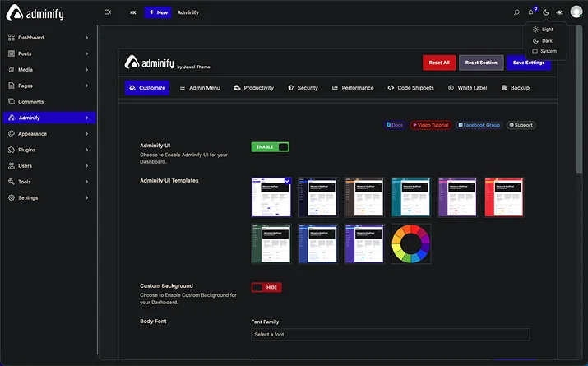Click the Comments sidebar icon

12,102
